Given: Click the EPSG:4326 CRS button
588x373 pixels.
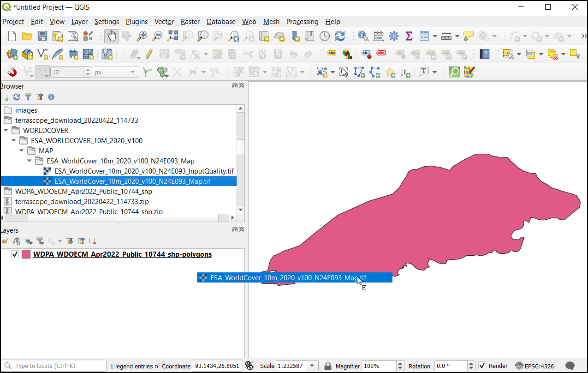Looking at the screenshot, I should tap(534, 366).
